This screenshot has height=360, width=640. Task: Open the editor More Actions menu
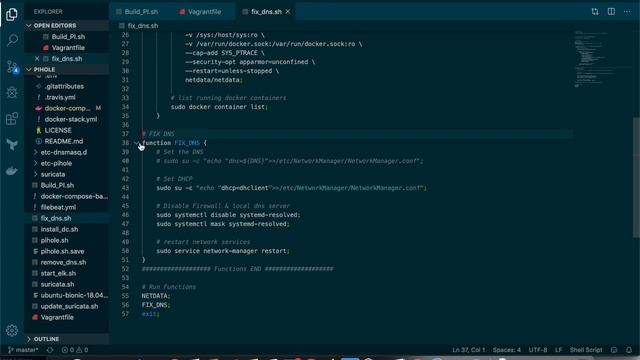(627, 12)
